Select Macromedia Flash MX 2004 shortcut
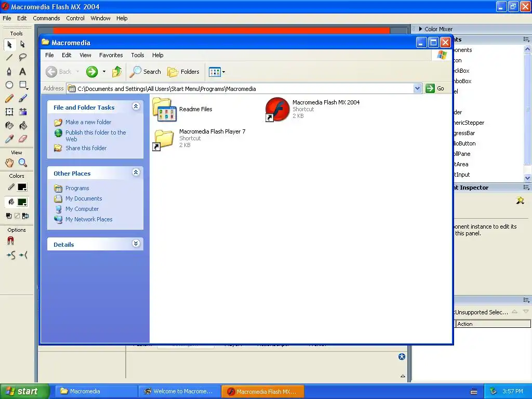This screenshot has width=532, height=399. click(312, 109)
